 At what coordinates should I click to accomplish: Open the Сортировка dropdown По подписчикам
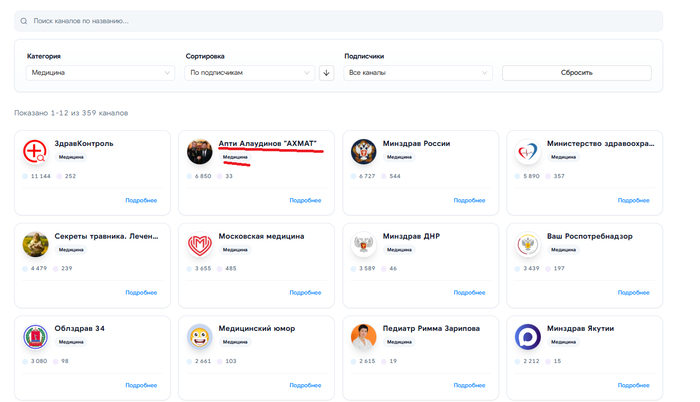click(250, 73)
